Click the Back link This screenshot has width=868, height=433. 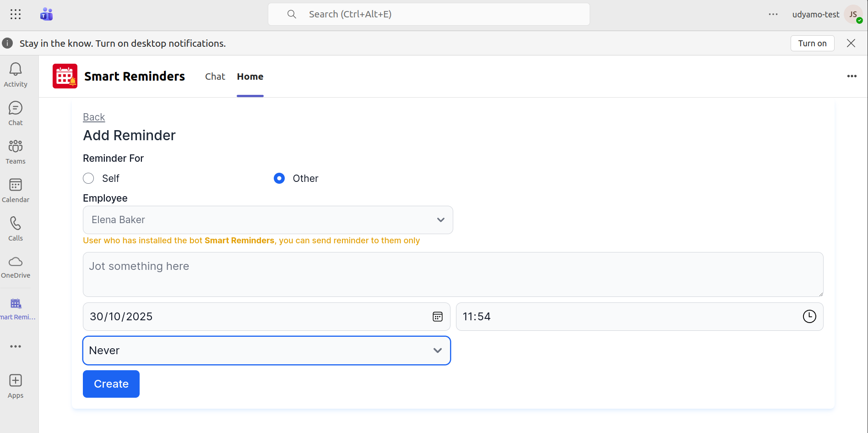[94, 117]
